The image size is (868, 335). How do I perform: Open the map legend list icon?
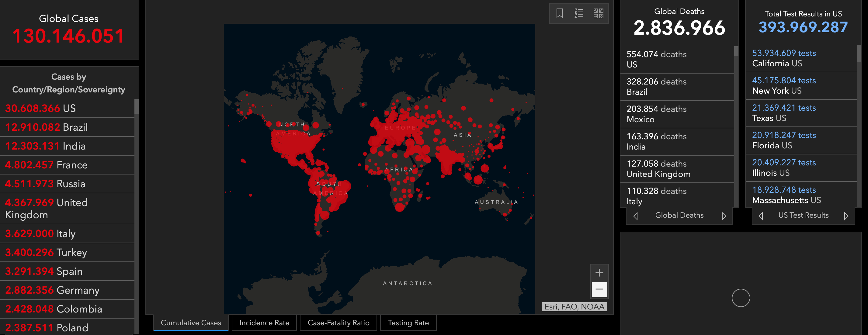pos(579,13)
